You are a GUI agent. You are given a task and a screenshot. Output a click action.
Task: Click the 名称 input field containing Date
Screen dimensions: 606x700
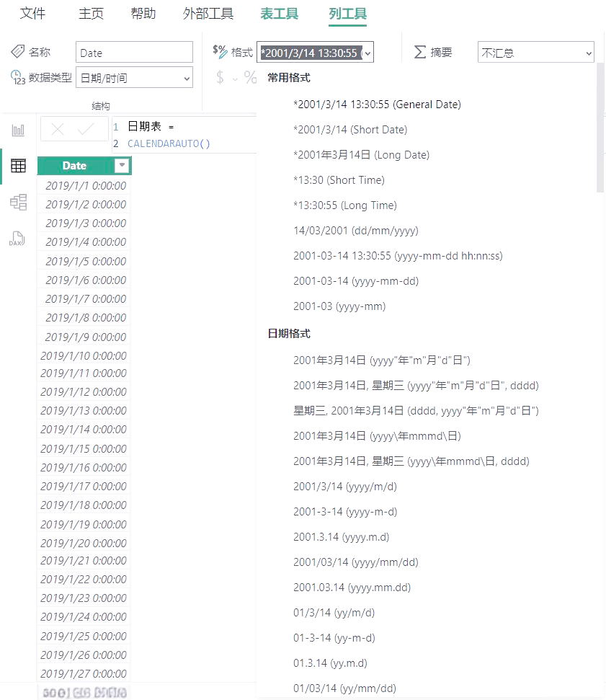(x=134, y=52)
